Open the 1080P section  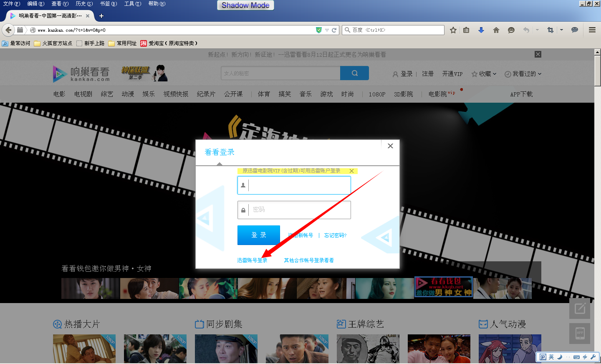pos(377,94)
